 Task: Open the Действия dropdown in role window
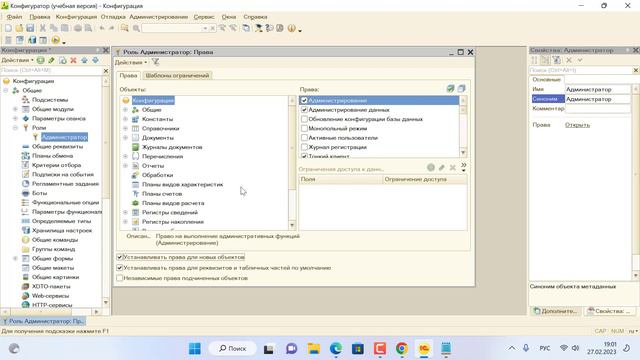point(131,62)
